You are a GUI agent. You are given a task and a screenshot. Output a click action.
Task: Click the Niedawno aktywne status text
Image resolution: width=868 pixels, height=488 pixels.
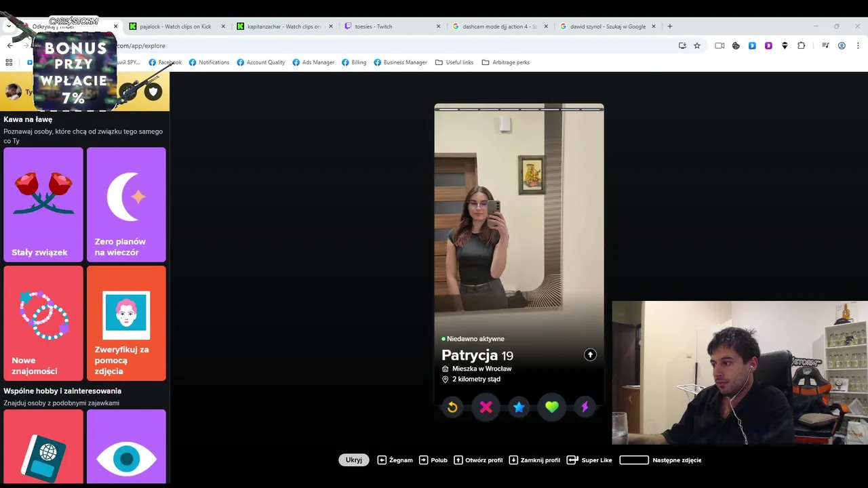(x=475, y=339)
